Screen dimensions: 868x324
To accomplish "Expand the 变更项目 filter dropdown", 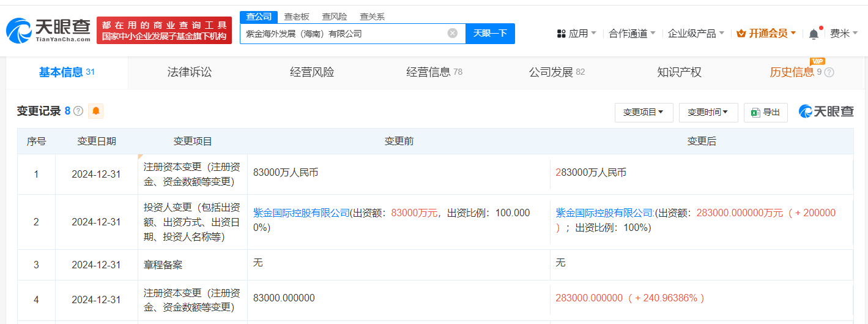I will 644,112.
